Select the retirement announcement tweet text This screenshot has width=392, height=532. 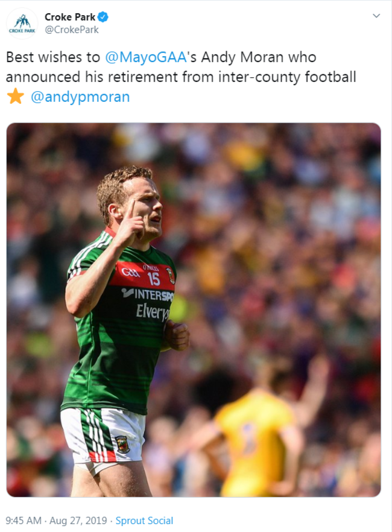click(x=181, y=77)
